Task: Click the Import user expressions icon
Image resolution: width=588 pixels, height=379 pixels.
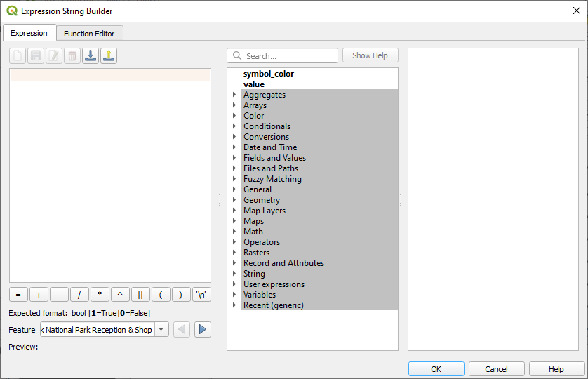Action: (91, 56)
